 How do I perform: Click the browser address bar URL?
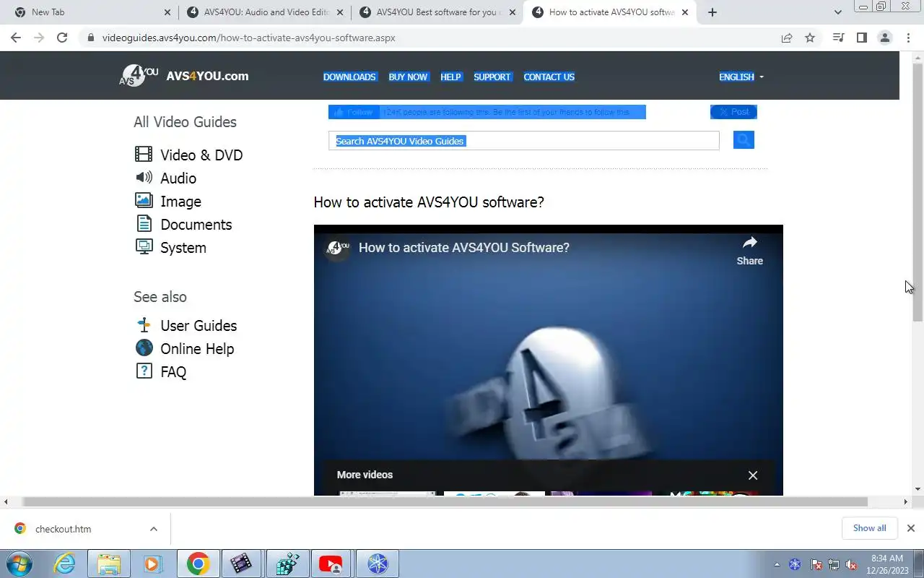[x=249, y=38]
